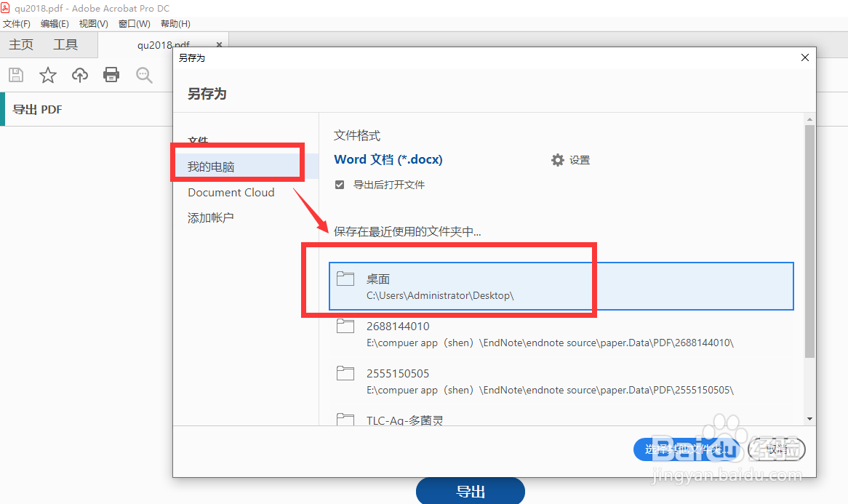
Task: Click the 2688144010 folder name
Action: point(398,326)
